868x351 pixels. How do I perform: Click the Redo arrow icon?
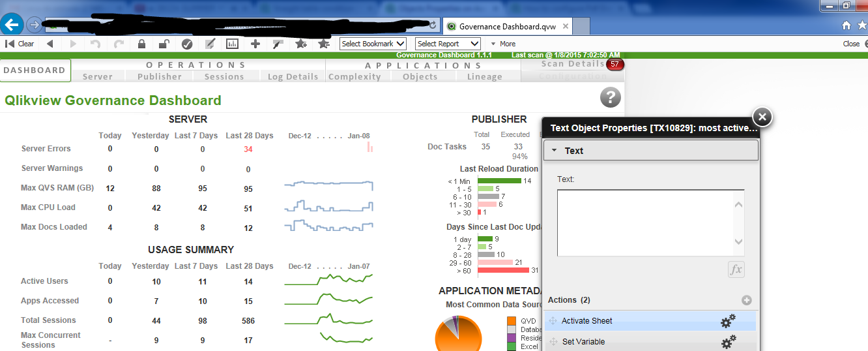(x=119, y=44)
